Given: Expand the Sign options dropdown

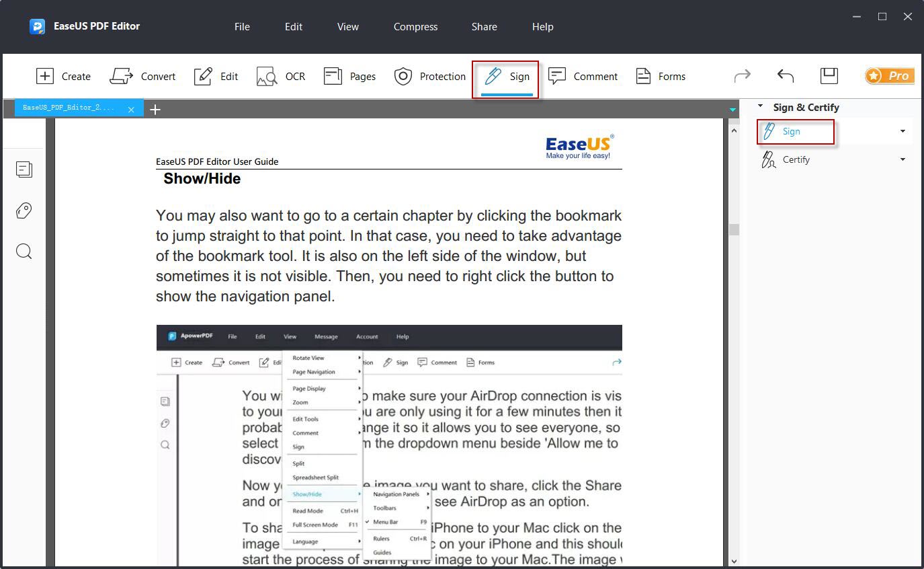Looking at the screenshot, I should tap(903, 131).
